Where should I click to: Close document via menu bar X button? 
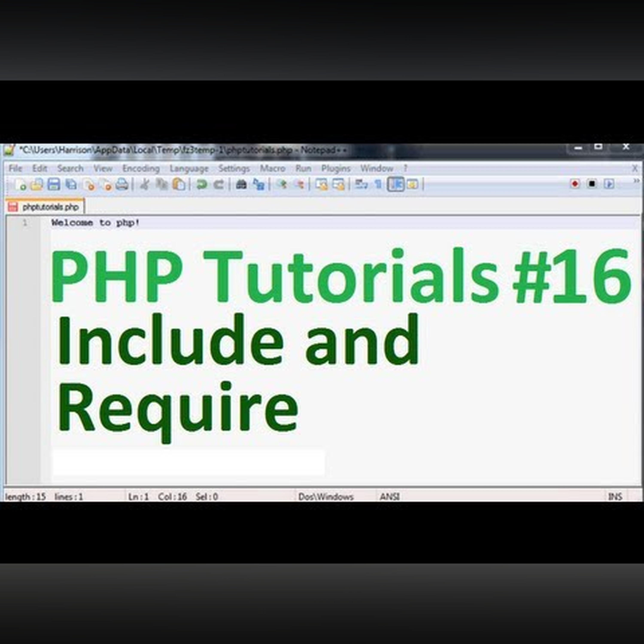635,168
